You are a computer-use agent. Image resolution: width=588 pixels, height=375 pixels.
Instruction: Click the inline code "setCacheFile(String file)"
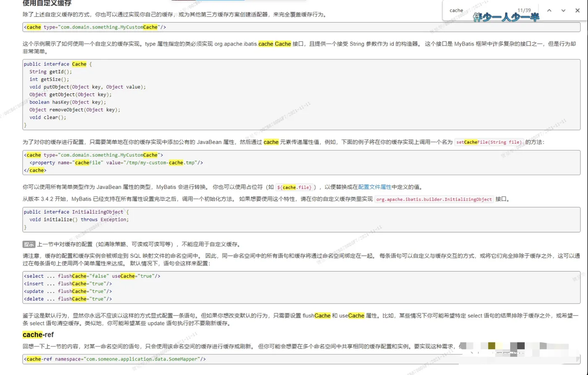[x=489, y=142]
